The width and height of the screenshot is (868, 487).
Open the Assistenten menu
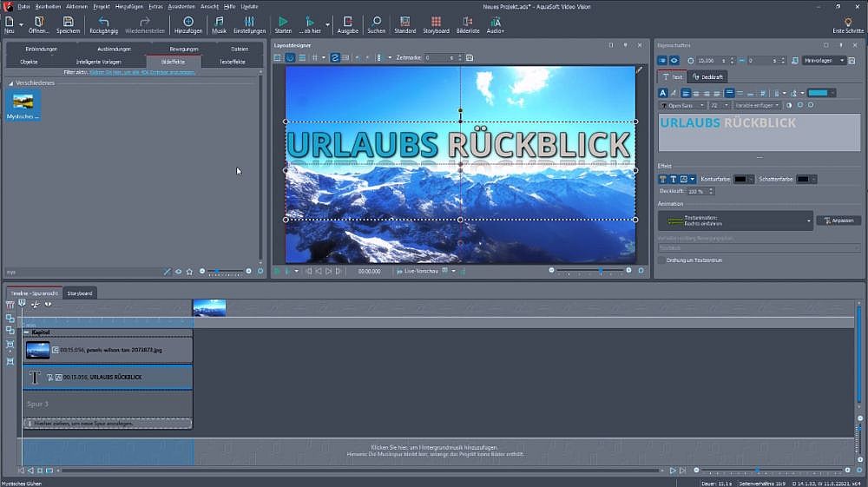click(181, 6)
